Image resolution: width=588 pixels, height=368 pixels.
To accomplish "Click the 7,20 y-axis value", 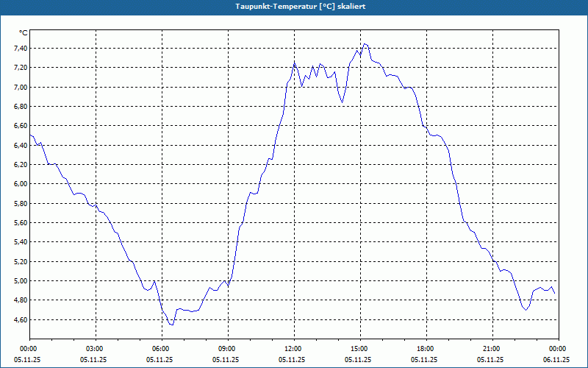I will (x=21, y=68).
